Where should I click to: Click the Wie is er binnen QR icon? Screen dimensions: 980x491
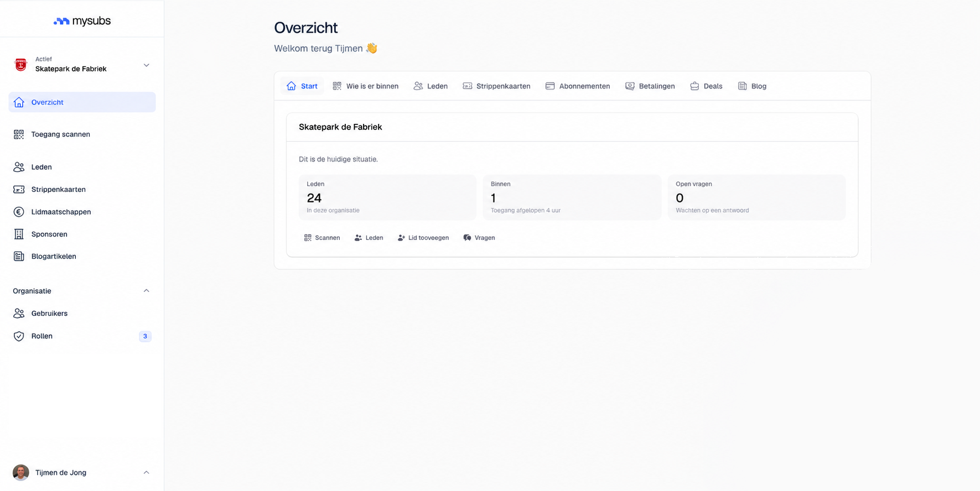(x=337, y=86)
